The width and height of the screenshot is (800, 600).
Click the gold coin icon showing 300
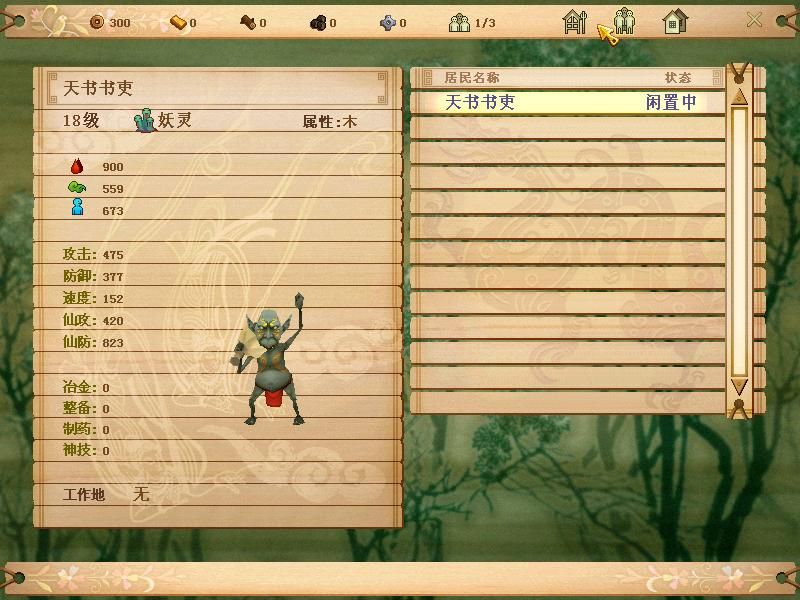point(97,22)
